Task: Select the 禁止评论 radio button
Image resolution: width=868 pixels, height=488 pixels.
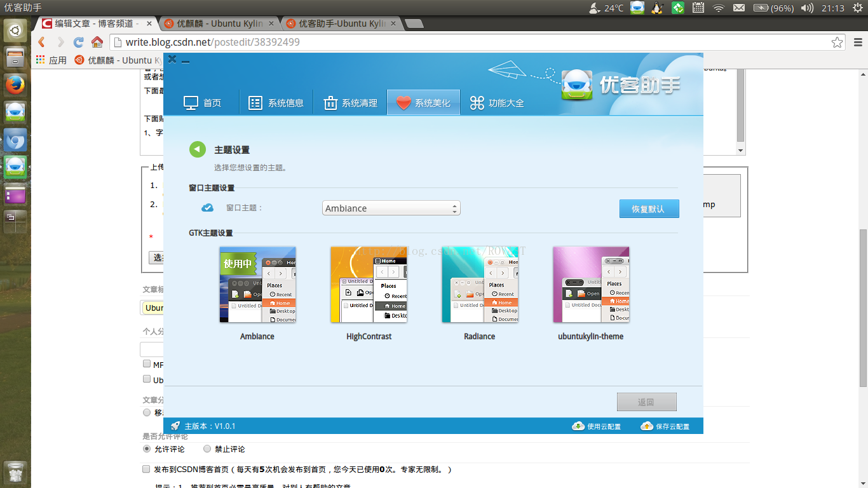Action: (207, 449)
